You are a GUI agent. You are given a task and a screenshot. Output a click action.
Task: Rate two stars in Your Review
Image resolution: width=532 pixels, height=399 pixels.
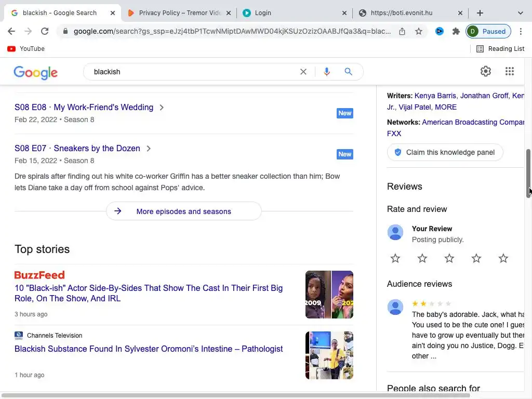point(422,259)
